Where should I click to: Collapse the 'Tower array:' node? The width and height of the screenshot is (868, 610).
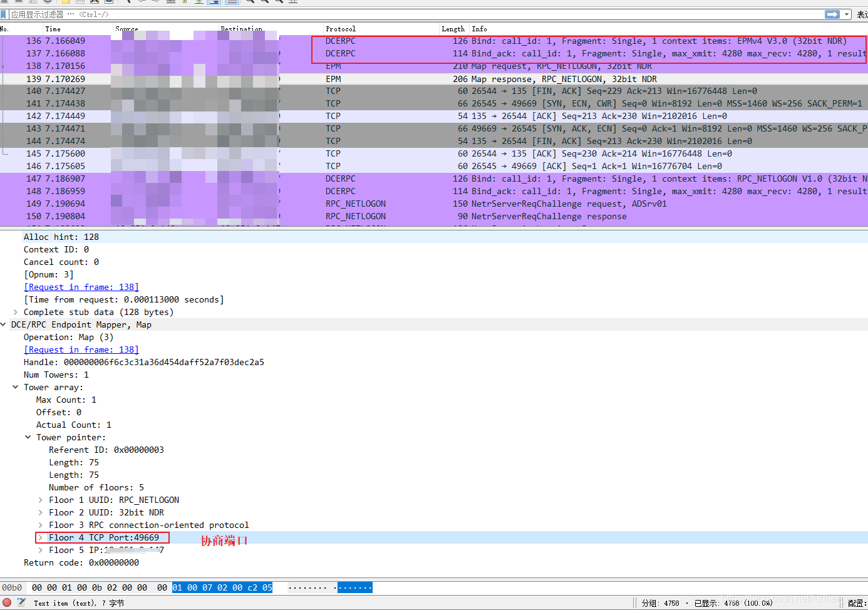click(16, 387)
